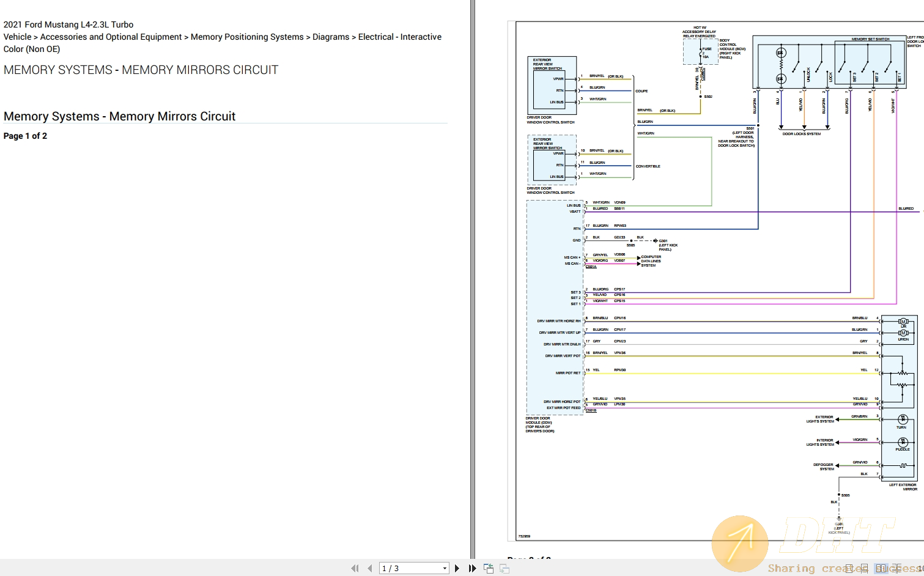924x576 pixels.
Task: Click the 'MEMORY SET SWITCH' label
Action: pyautogui.click(x=870, y=39)
